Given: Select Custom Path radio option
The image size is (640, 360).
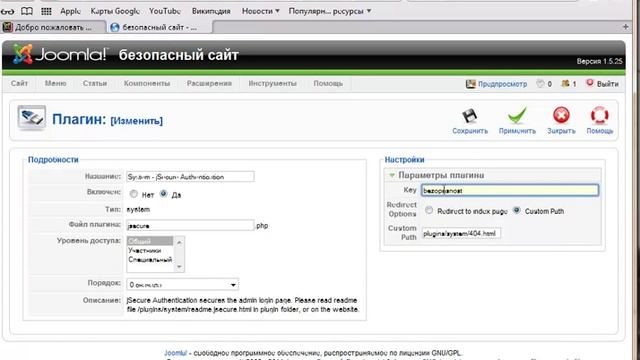Looking at the screenshot, I should click(516, 210).
